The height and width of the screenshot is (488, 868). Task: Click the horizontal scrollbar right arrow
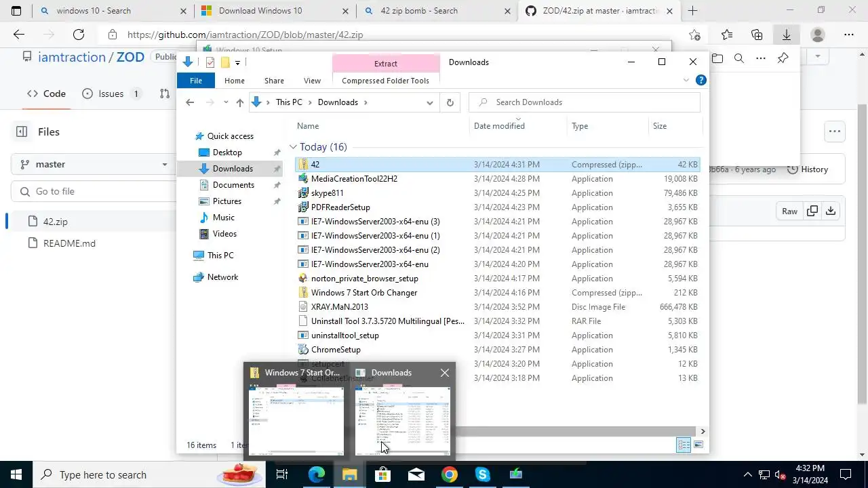click(x=703, y=431)
